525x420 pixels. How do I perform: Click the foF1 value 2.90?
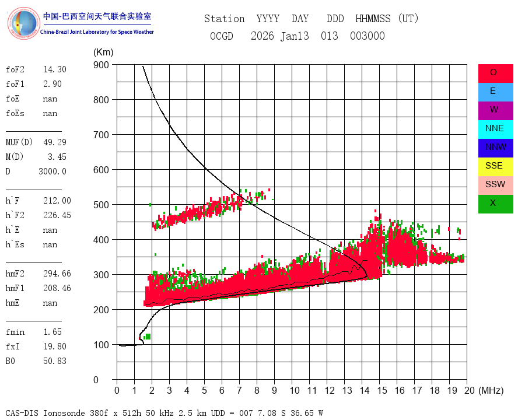click(x=52, y=84)
